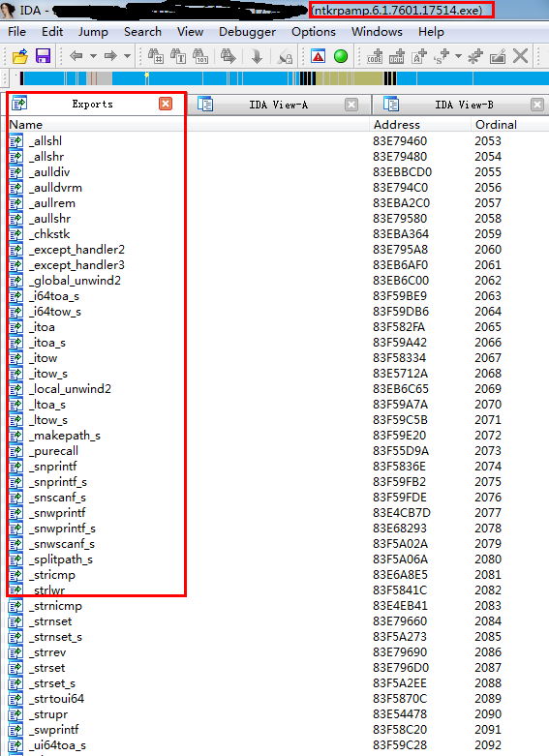Select the _snwprintf export
Screen dimensions: 549x756
tap(58, 512)
